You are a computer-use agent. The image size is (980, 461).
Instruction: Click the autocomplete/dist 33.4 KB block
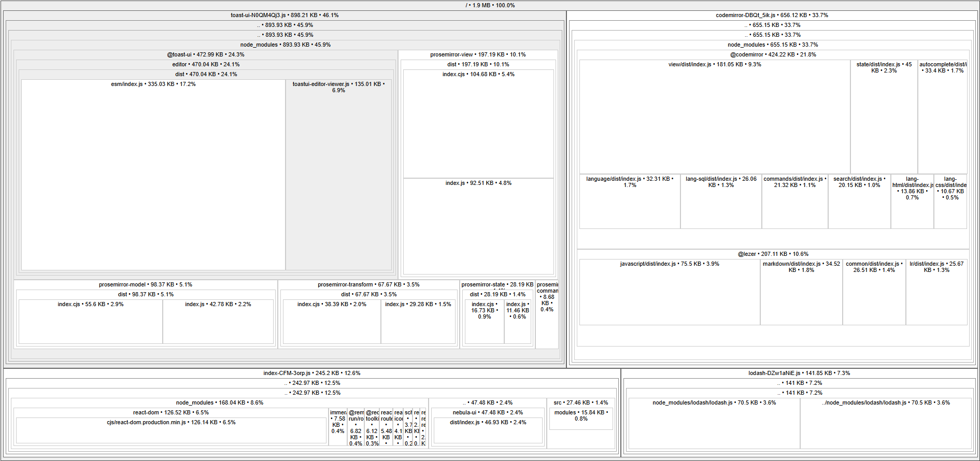click(942, 117)
